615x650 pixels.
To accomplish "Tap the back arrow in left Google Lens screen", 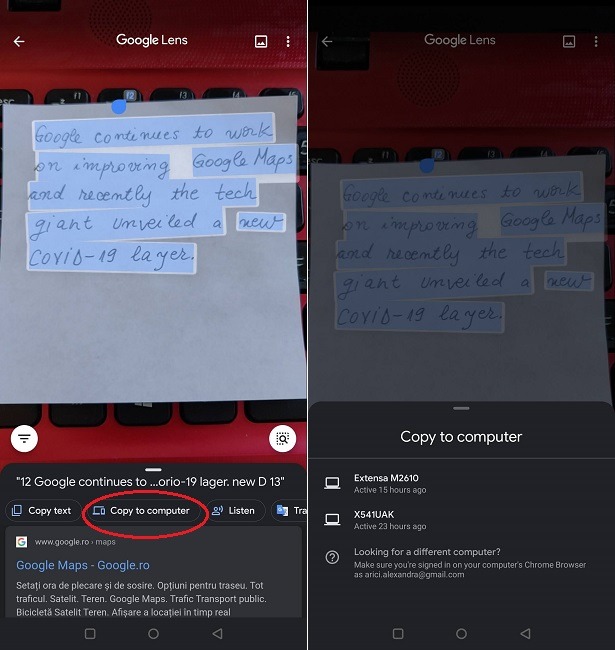I will (19, 41).
